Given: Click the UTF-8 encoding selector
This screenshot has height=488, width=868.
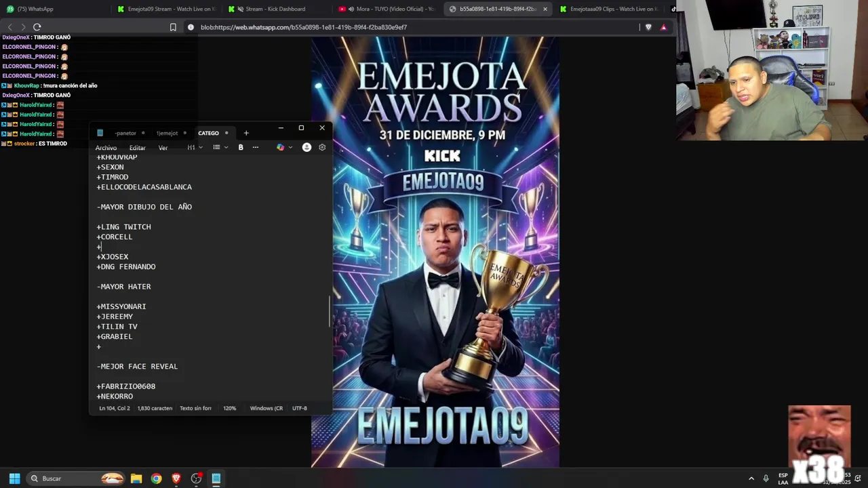Looking at the screenshot, I should [x=300, y=408].
